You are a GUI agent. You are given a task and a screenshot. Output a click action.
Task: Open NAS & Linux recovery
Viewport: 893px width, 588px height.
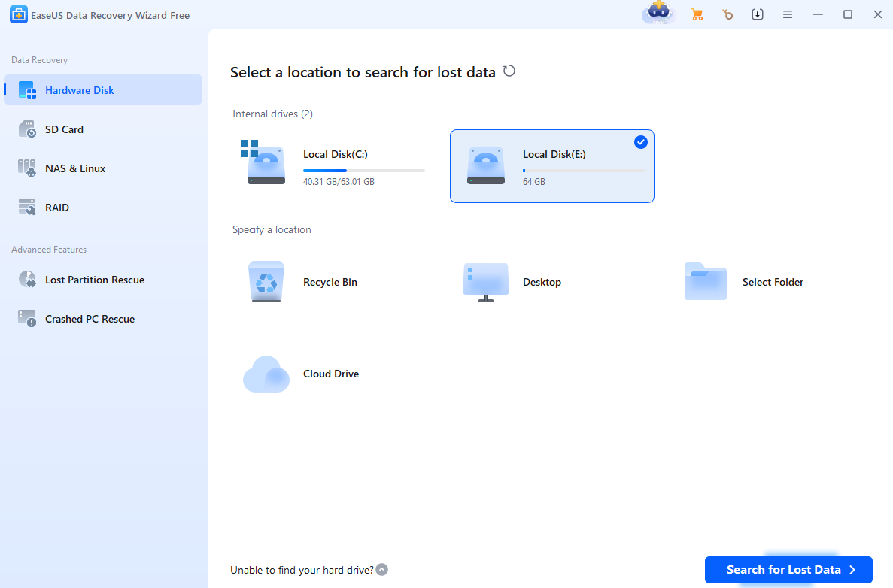pyautogui.click(x=74, y=168)
